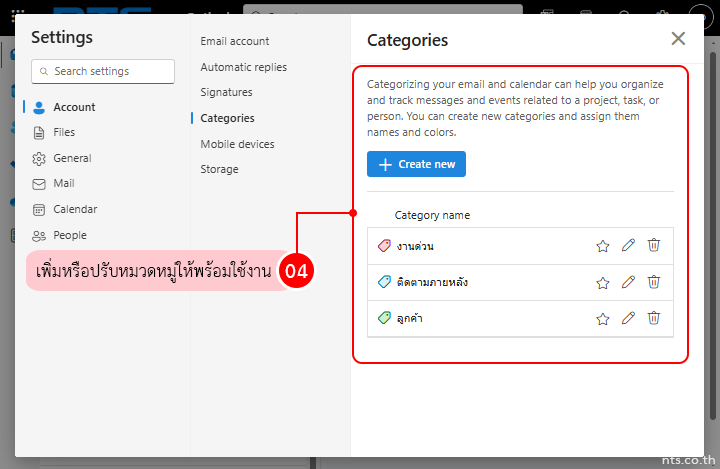The height and width of the screenshot is (469, 720).
Task: Select Calendar in settings sidebar
Action: coord(75,210)
